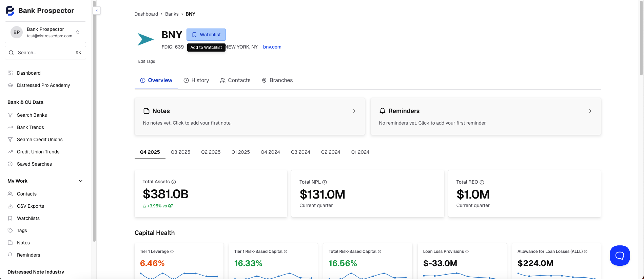
Task: Select the Q4 2024 quarter tab
Action: click(x=270, y=152)
